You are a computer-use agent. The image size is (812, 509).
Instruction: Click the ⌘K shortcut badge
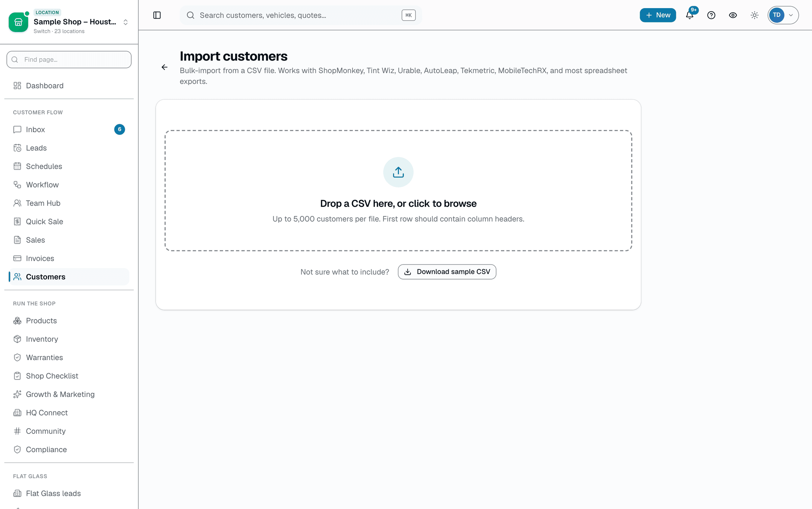click(x=408, y=15)
